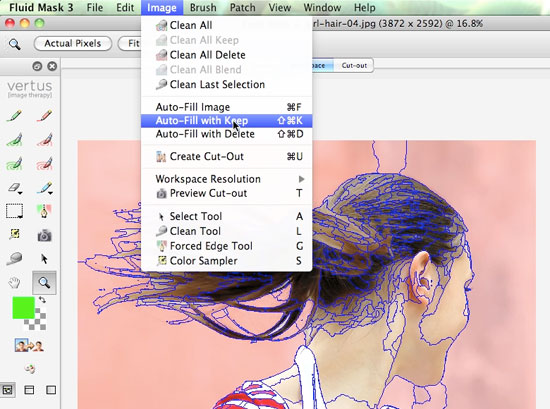Open the marquee tool options arrow
Screen dimensions: 550x409
[x=20, y=217]
